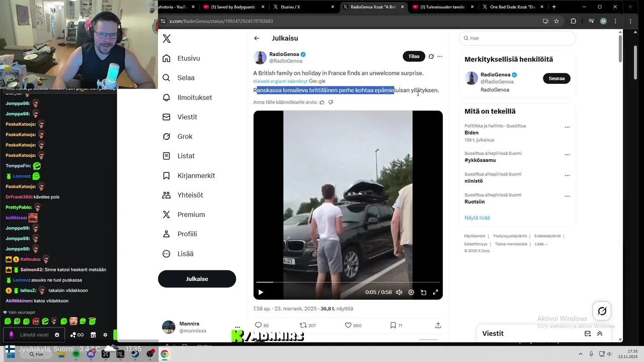The width and height of the screenshot is (644, 362).
Task: Compose new message in Viestit drawer
Action: tap(588, 333)
